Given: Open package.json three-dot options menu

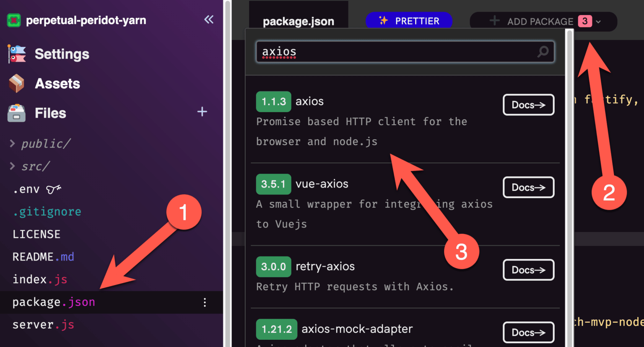Looking at the screenshot, I should click(205, 303).
